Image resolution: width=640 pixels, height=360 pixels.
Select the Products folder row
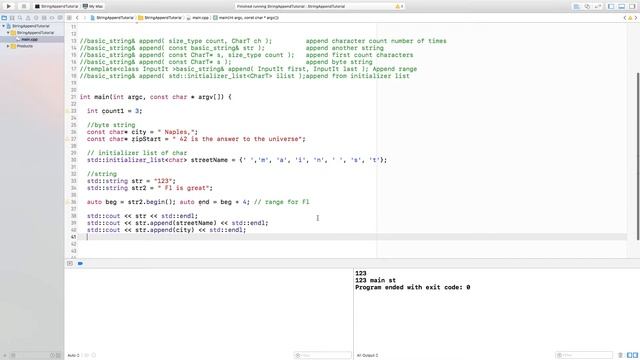pyautogui.click(x=32, y=46)
